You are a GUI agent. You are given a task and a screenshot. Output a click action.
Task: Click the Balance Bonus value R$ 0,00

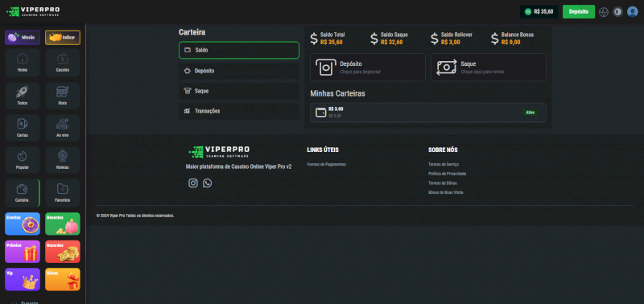point(511,42)
